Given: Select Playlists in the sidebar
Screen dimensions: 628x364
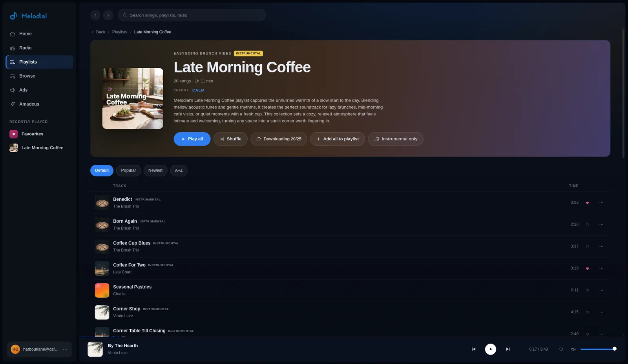Looking at the screenshot, I should point(39,62).
